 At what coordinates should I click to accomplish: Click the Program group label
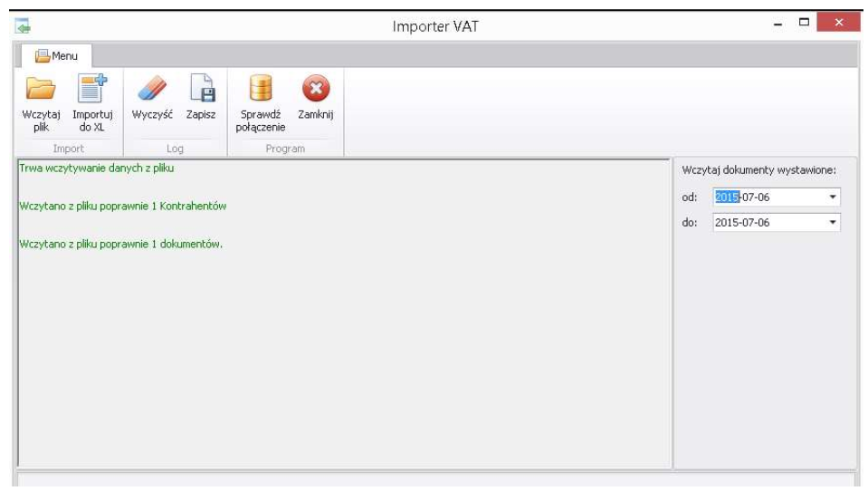(285, 149)
